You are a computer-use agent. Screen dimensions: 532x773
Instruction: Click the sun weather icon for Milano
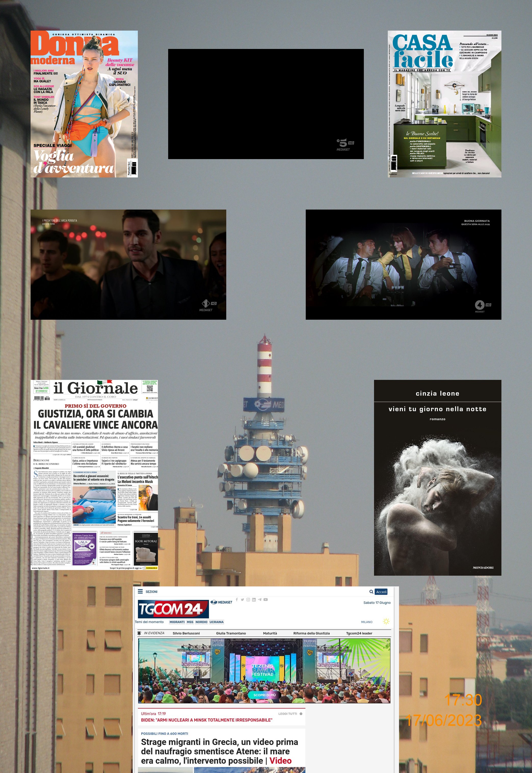point(386,622)
